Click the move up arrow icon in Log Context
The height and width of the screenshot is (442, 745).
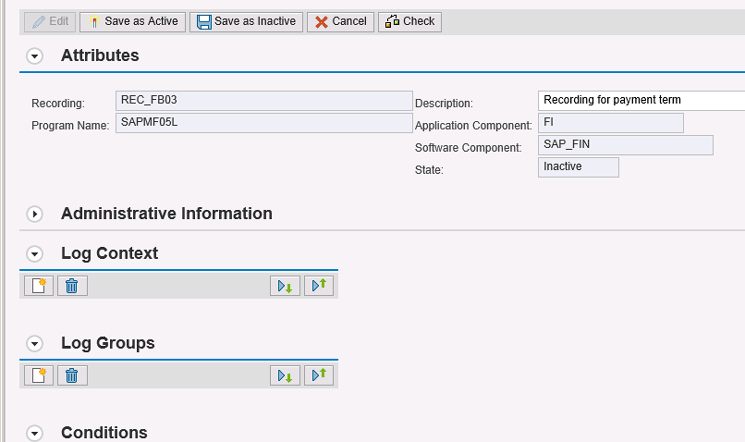319,286
